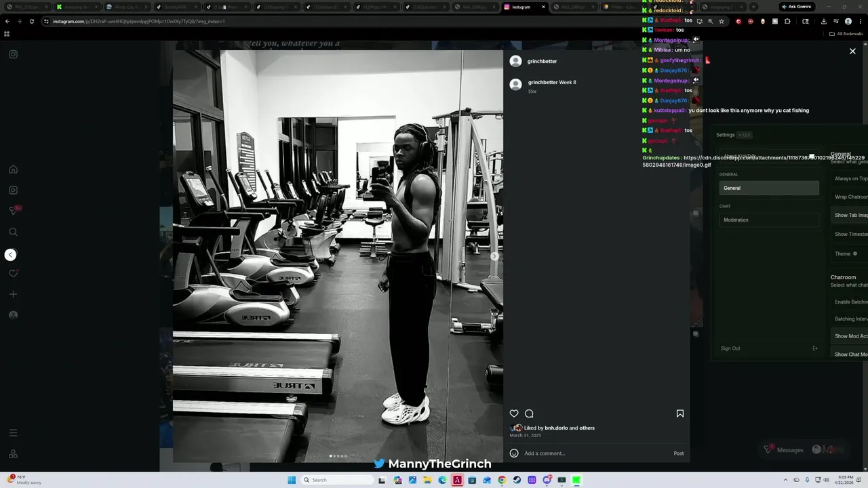Screen dimensions: 868x488
Task: Open the More hamburger menu in sidebar
Action: [13, 433]
